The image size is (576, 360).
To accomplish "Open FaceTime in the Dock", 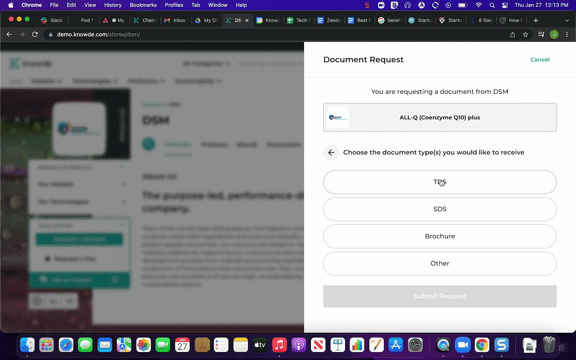I will tap(163, 345).
